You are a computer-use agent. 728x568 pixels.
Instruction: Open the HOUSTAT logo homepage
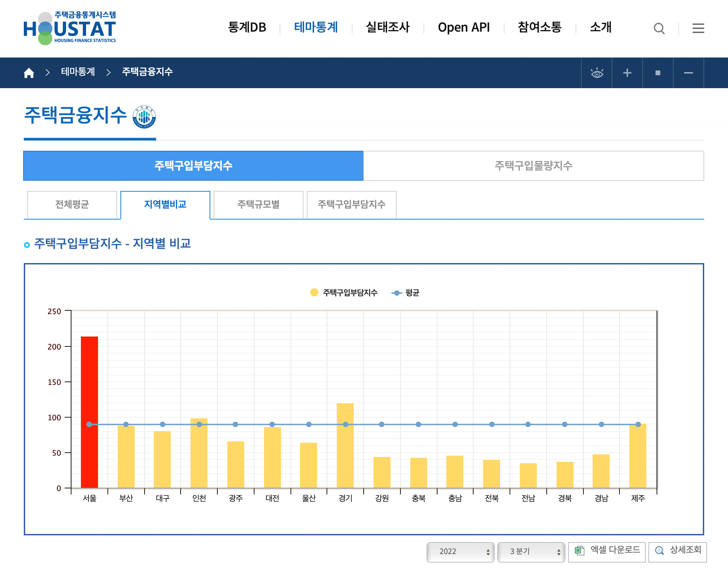point(70,28)
